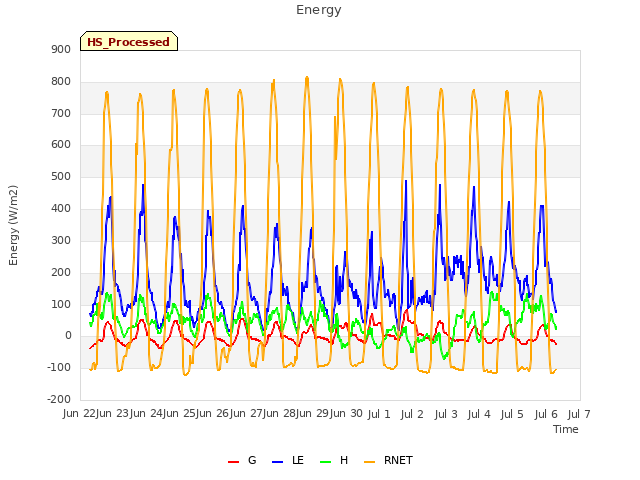Click the 800 y-axis tick value
This screenshot has width=640, height=480.
[61, 82]
